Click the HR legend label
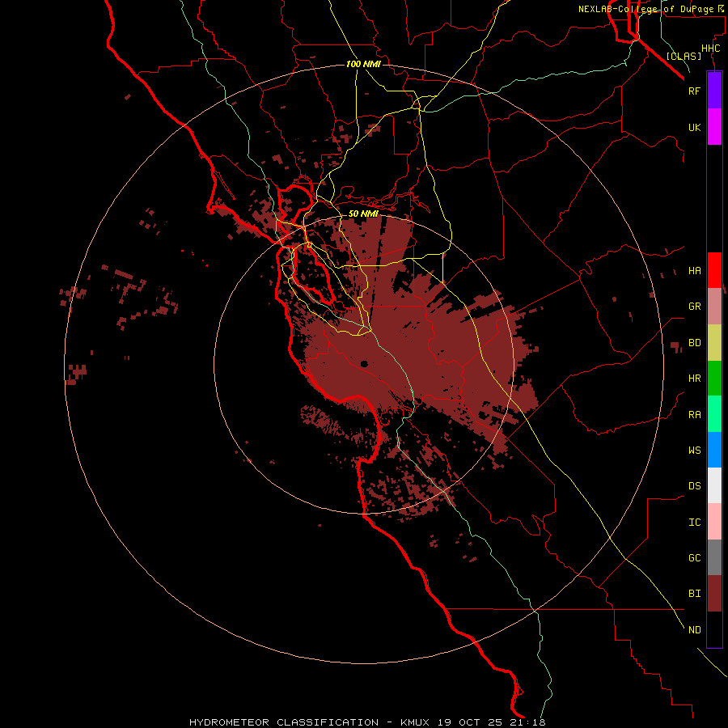Image resolution: width=728 pixels, height=728 pixels. [694, 379]
